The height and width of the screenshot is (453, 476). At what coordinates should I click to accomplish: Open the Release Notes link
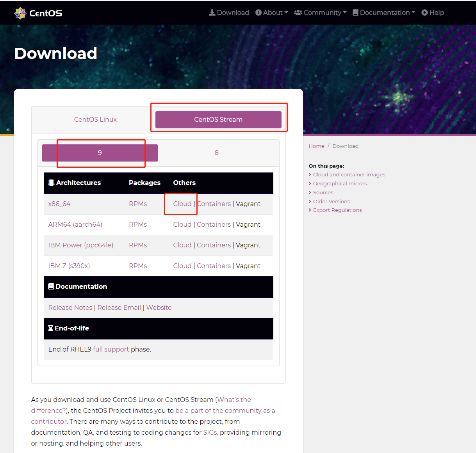(x=70, y=307)
